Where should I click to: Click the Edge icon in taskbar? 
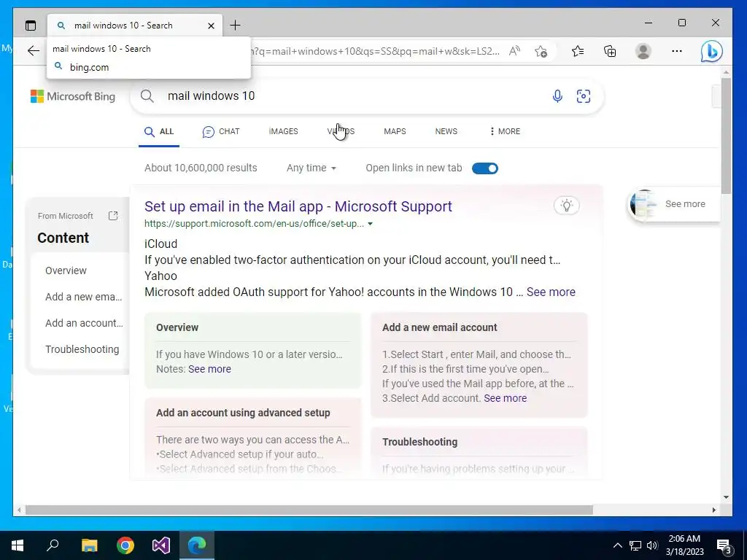click(197, 545)
